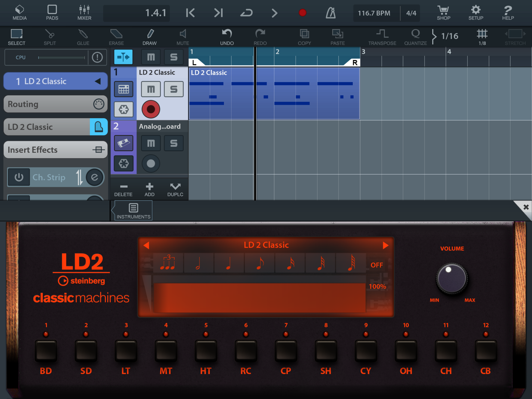Open the Help page
Image resolution: width=532 pixels, height=399 pixels.
pos(508,13)
